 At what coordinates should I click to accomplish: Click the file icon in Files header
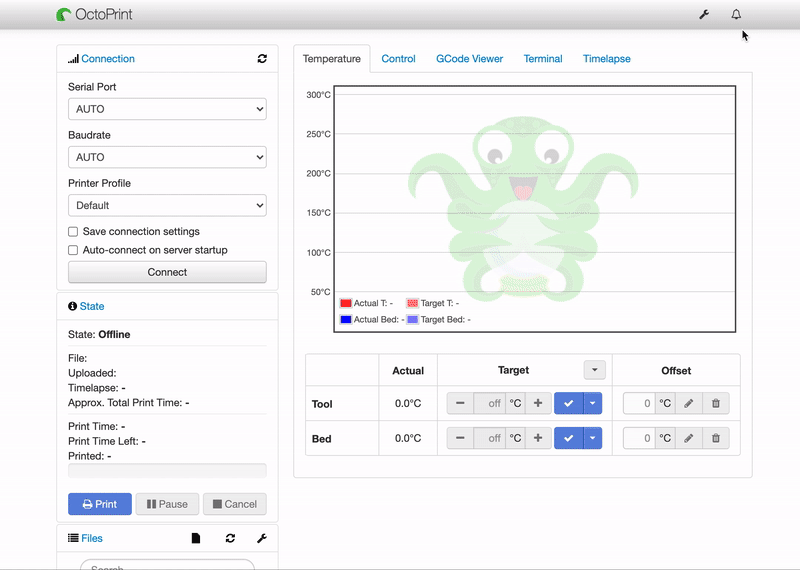(196, 538)
